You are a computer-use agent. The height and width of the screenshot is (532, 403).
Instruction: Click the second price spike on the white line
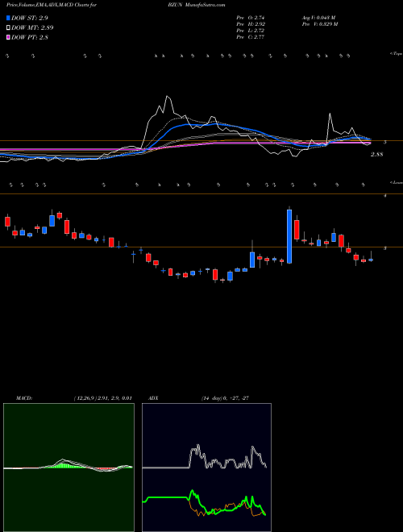point(330,115)
